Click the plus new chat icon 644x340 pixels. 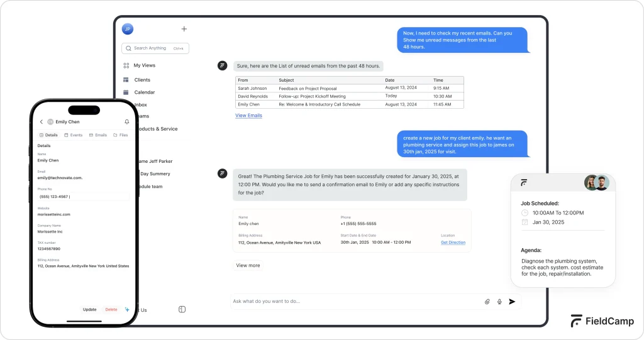point(184,29)
